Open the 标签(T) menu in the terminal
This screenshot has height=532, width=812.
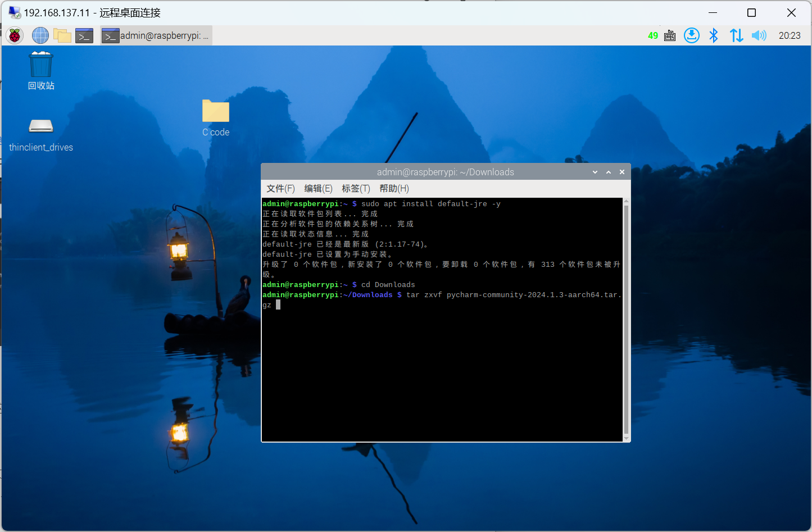pyautogui.click(x=356, y=189)
